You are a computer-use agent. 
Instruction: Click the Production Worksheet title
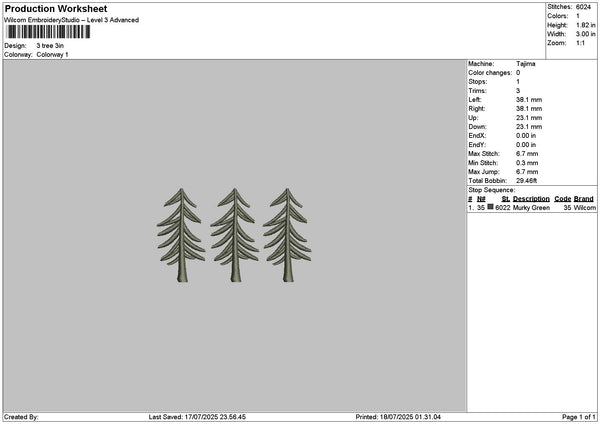pyautogui.click(x=56, y=9)
